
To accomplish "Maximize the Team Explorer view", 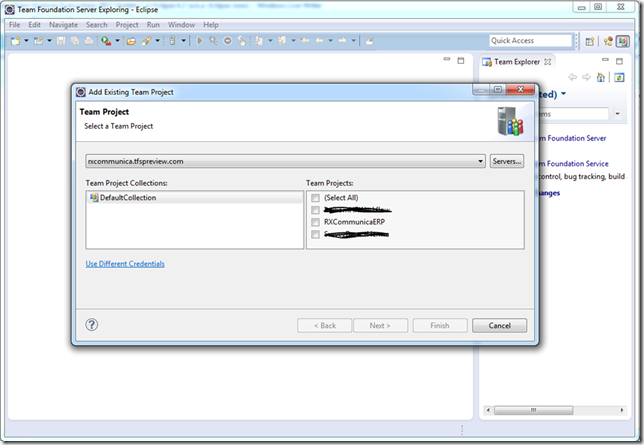I will (619, 61).
